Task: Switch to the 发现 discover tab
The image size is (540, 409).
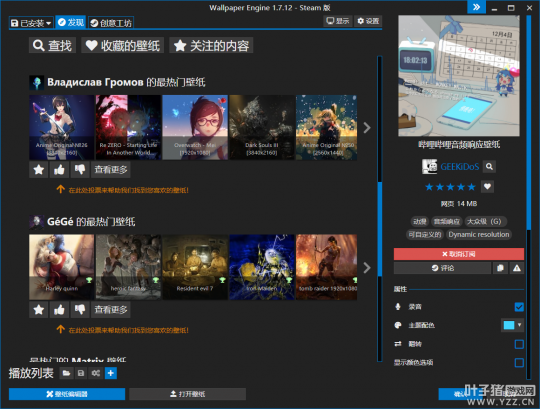Action: (x=71, y=22)
